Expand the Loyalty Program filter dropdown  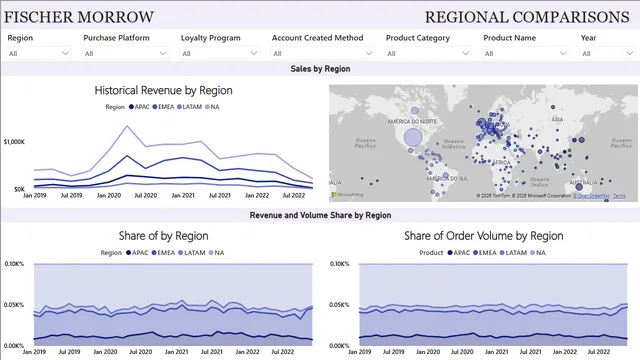click(x=220, y=53)
